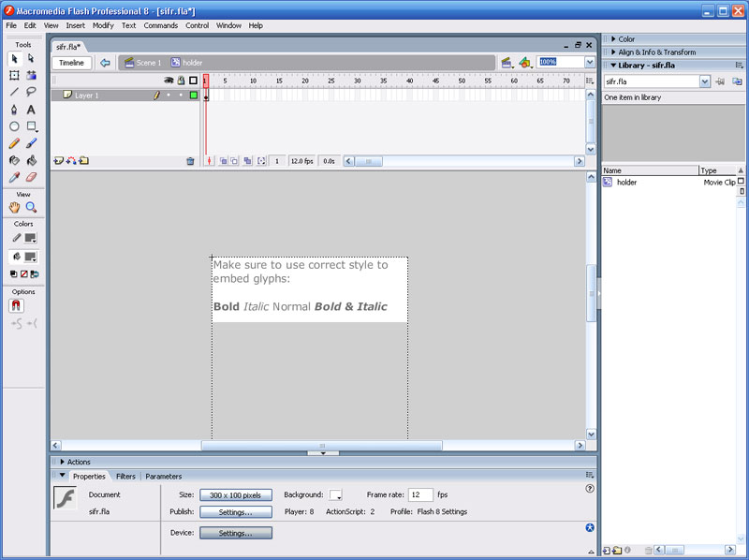Select the Text tool

tap(31, 110)
